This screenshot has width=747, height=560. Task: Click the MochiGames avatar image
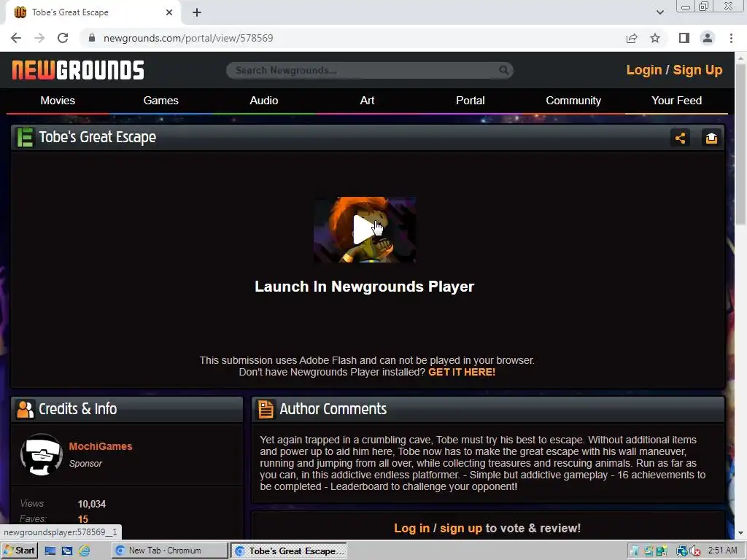point(42,454)
